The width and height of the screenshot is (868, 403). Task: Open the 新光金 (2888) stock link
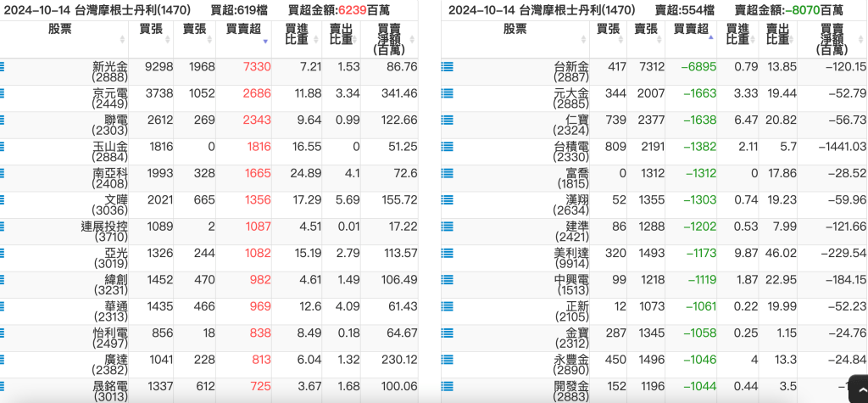[110, 71]
